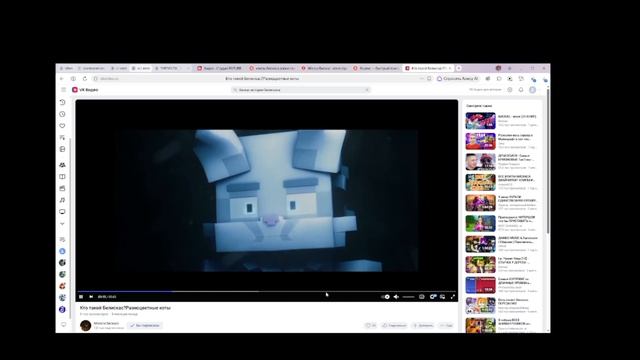640x360 pixels.
Task: Open the notifications bell in VK header
Action: point(521,90)
